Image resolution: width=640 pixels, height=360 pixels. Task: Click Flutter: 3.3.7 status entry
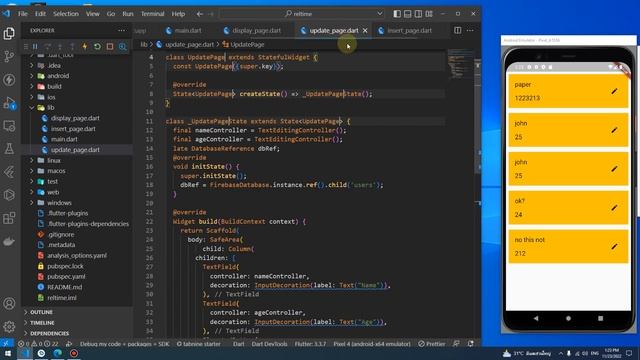point(310,344)
